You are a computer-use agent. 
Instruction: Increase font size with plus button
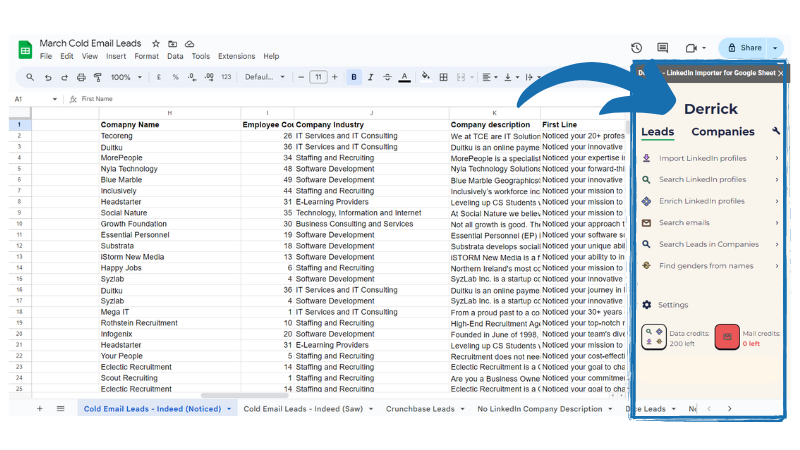coord(335,77)
